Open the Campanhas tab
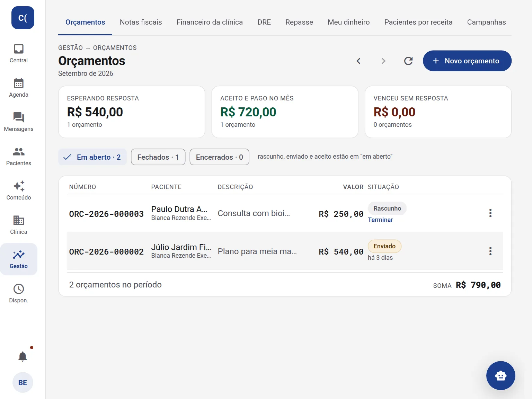This screenshot has width=532, height=399. 487,22
